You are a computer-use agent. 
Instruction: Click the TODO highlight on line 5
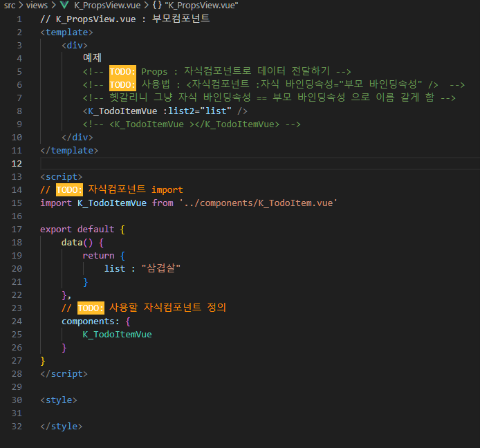tap(122, 72)
